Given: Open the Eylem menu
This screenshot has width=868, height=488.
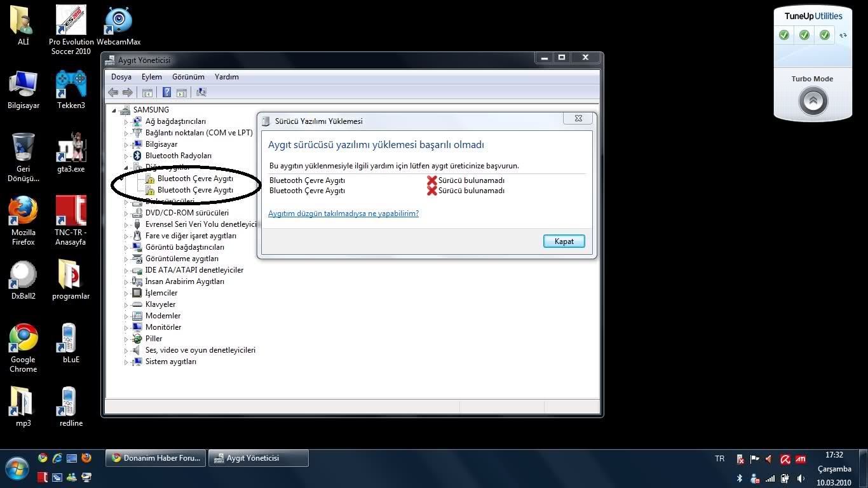Looking at the screenshot, I should (x=152, y=77).
